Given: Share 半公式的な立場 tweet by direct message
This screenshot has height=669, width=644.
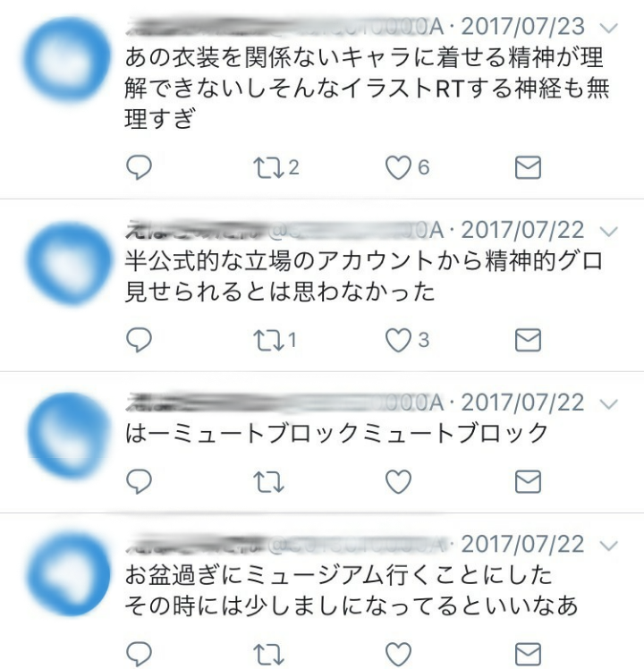Looking at the screenshot, I should coord(528,340).
